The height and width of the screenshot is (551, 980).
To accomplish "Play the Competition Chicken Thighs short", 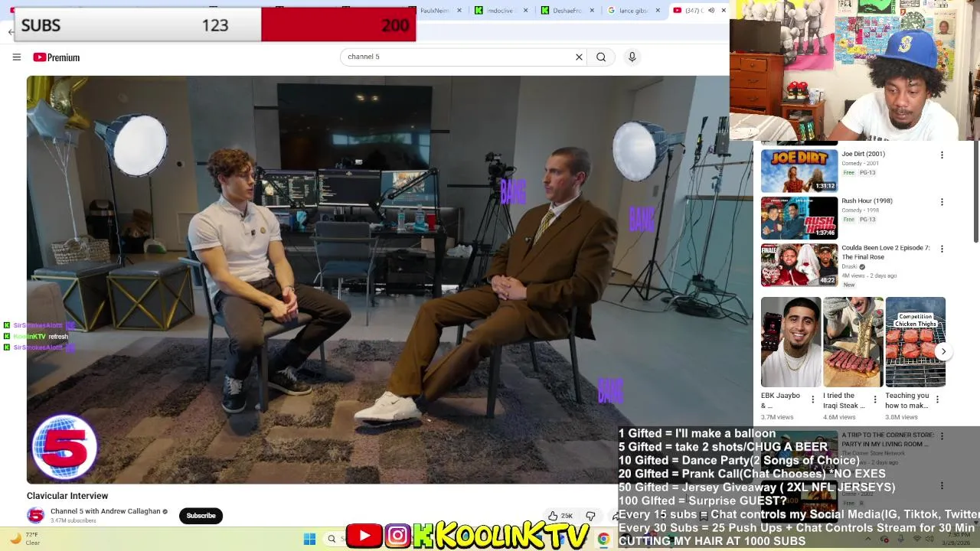I will pos(916,342).
